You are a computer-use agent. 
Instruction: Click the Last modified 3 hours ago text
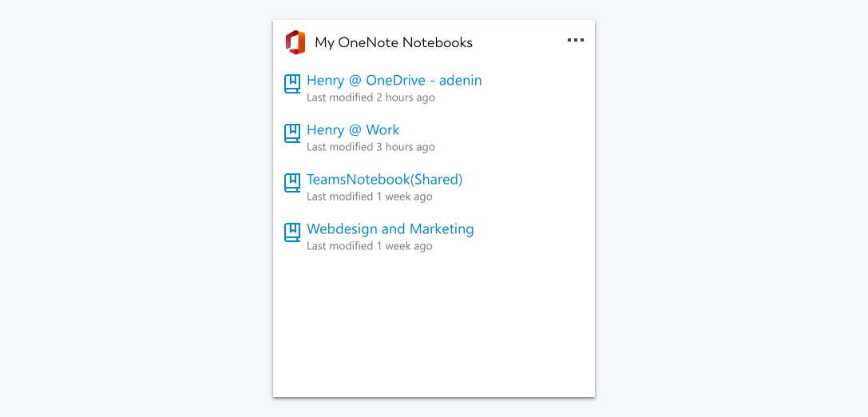coord(371,147)
